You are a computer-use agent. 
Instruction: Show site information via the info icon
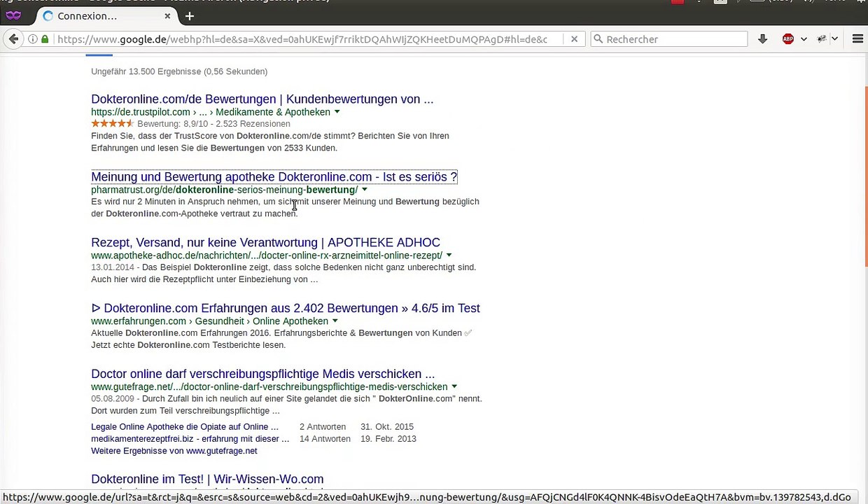[33, 39]
